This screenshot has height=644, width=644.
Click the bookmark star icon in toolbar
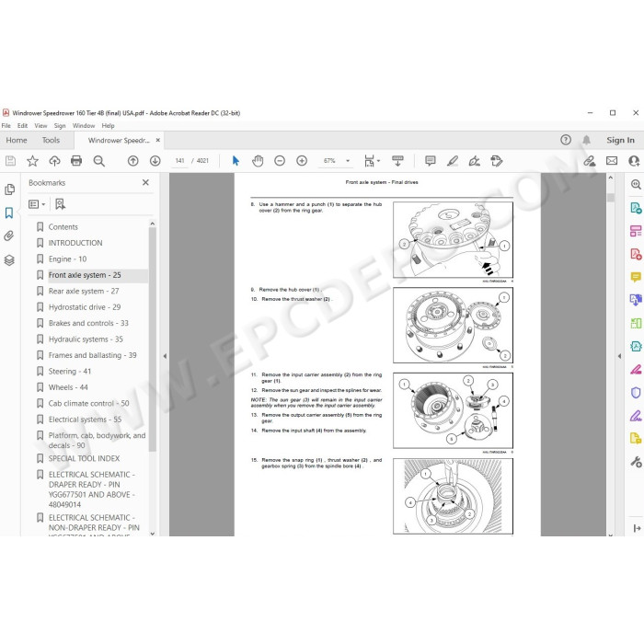coord(32,161)
